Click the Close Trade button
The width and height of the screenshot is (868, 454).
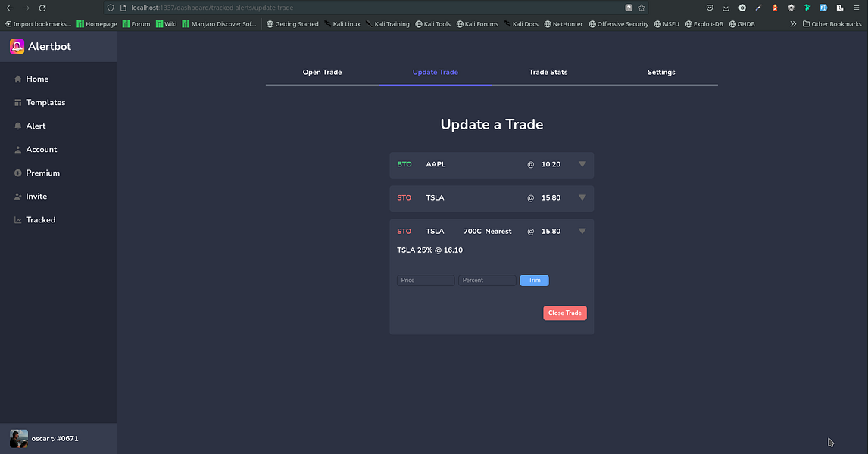[564, 313]
